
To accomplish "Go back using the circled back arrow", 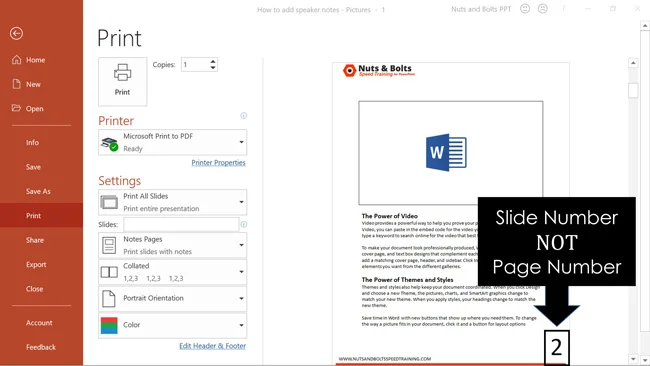I will [x=17, y=33].
